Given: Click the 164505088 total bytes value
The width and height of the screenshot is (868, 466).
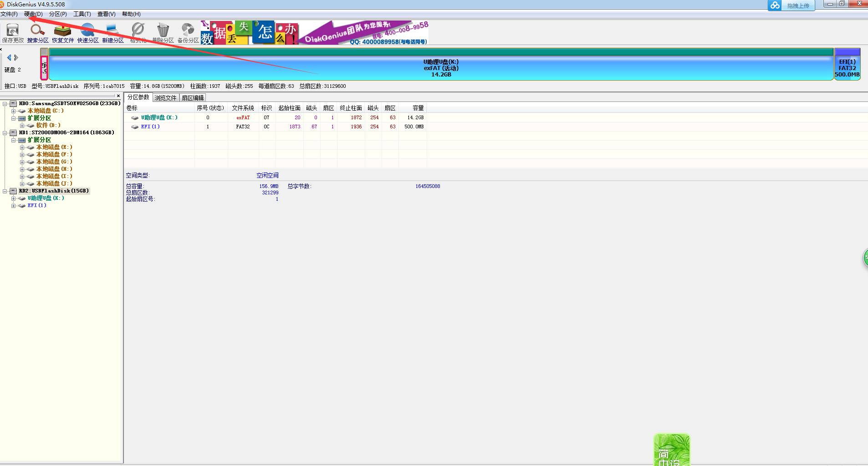Looking at the screenshot, I should point(428,186).
